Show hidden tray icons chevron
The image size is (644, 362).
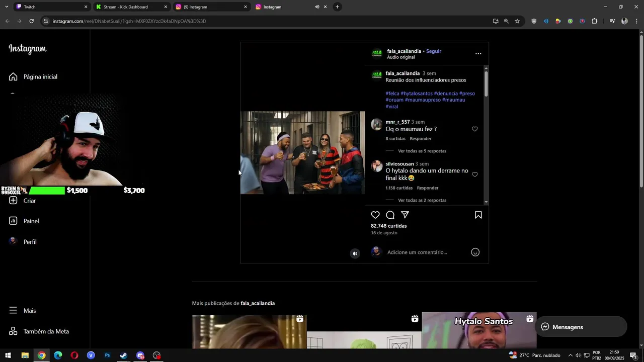tap(570, 355)
